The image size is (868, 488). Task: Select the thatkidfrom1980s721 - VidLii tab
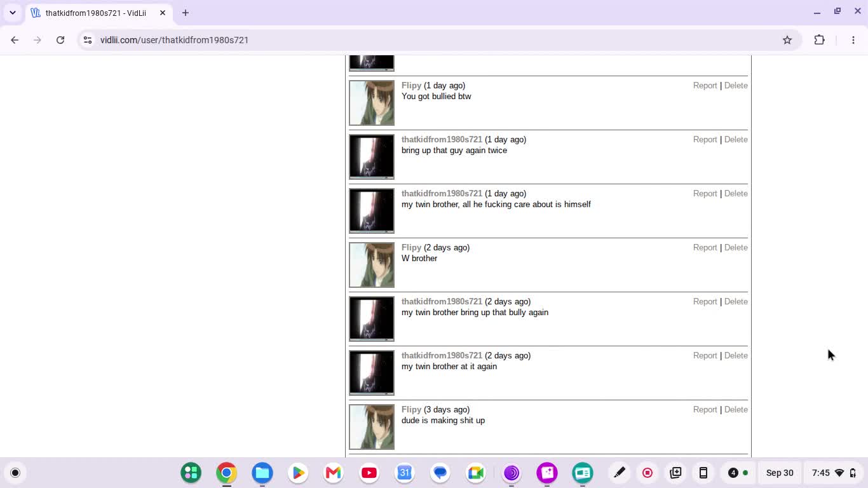tap(98, 13)
